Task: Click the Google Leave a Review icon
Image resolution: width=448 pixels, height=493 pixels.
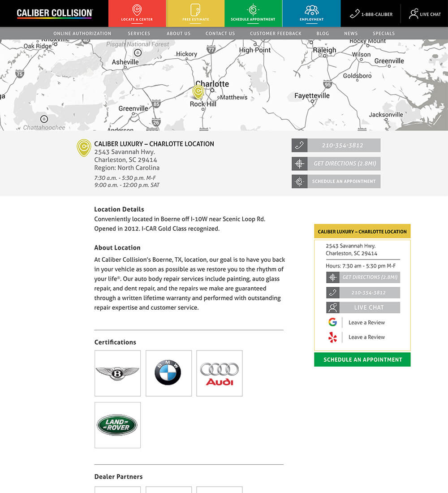Action: (x=332, y=322)
